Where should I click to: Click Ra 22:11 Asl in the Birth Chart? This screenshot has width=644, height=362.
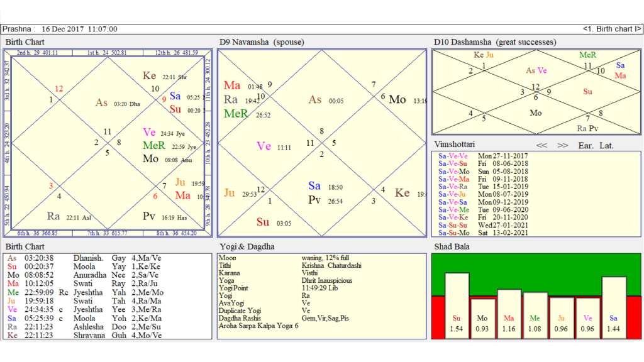coord(69,216)
